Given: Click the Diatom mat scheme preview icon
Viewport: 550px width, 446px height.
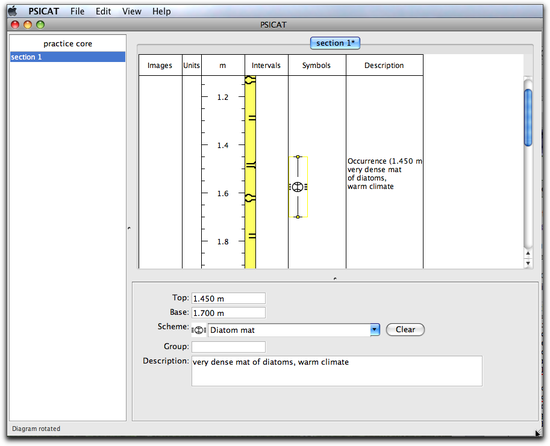Looking at the screenshot, I should pos(199,330).
